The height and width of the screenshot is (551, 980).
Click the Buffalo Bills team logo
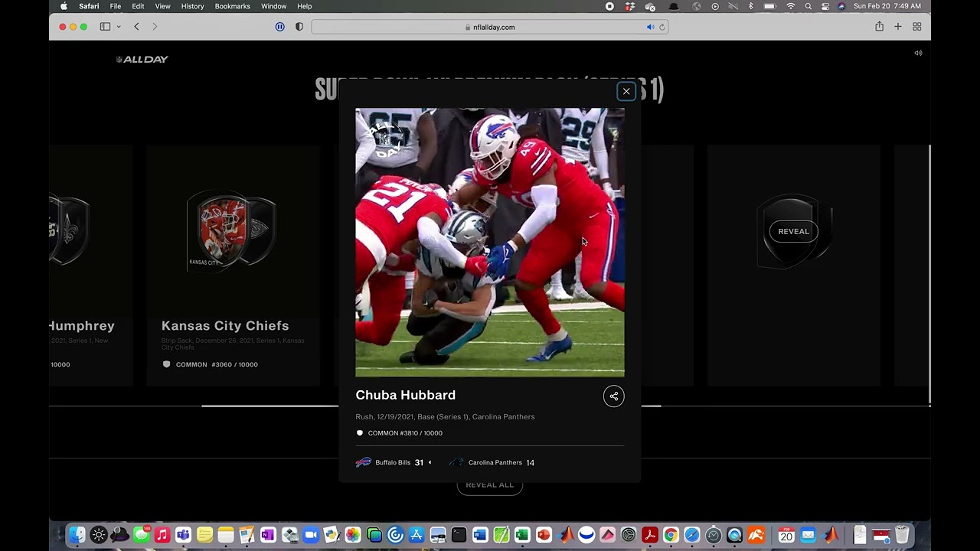[x=364, y=462]
